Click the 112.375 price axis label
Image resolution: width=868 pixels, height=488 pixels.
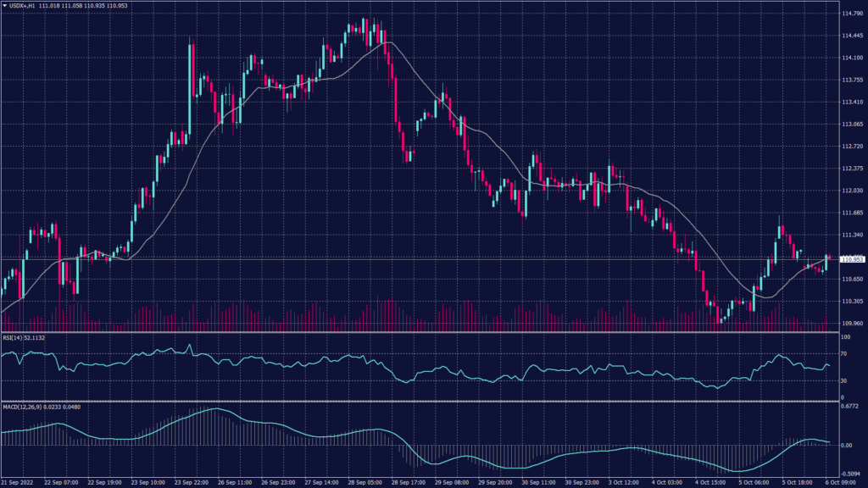[852, 168]
